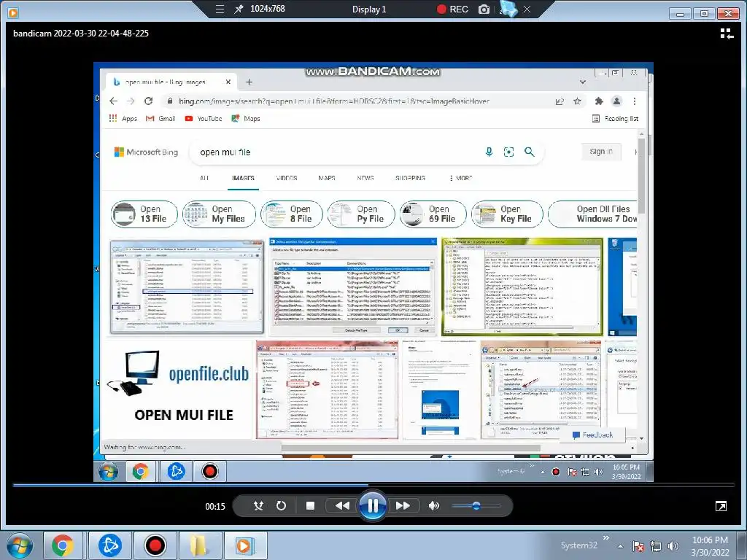Select the SHOPPING tab on Bing
The width and height of the screenshot is (747, 560).
pyautogui.click(x=410, y=178)
